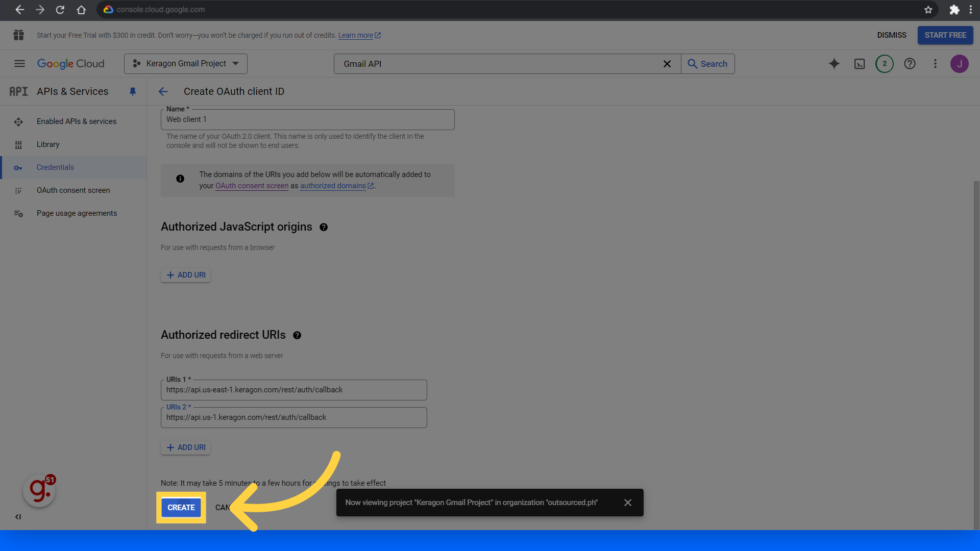Image resolution: width=980 pixels, height=551 pixels.
Task: Open the help question mark icon
Action: [x=910, y=64]
